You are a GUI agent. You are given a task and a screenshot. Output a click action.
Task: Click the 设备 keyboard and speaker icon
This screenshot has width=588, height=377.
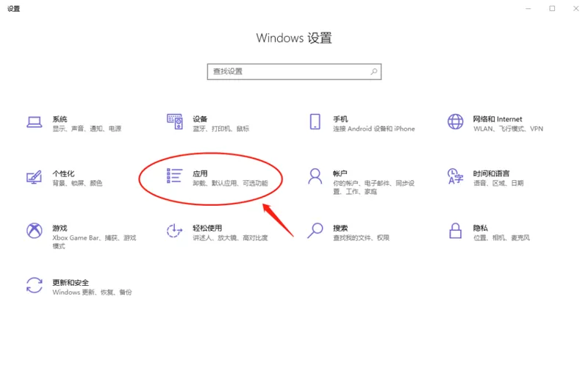pos(175,122)
